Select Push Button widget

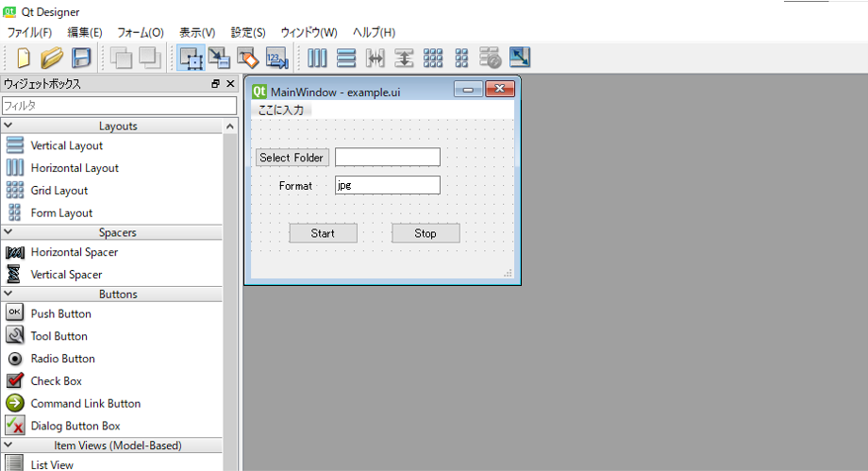click(61, 313)
